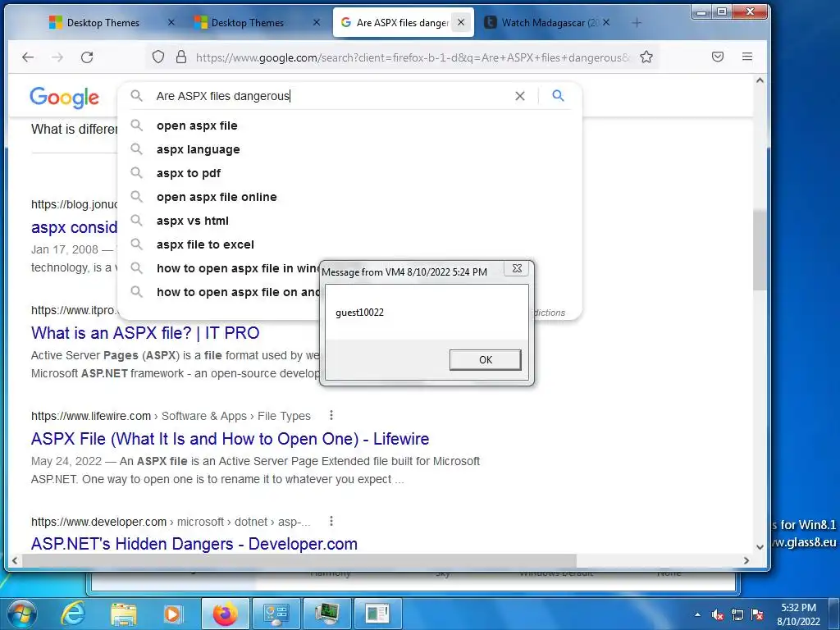Click the taskbar clock showing 5:32 PM
840x630 pixels.
click(x=798, y=614)
